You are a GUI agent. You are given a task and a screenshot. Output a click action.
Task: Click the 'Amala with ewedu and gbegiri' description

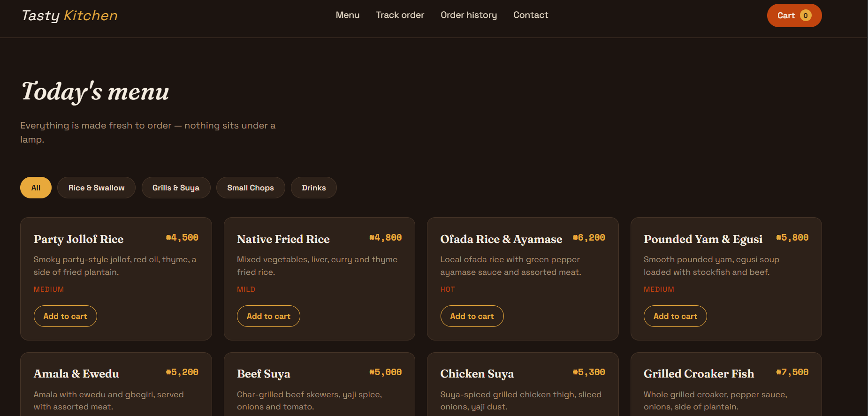(109, 401)
